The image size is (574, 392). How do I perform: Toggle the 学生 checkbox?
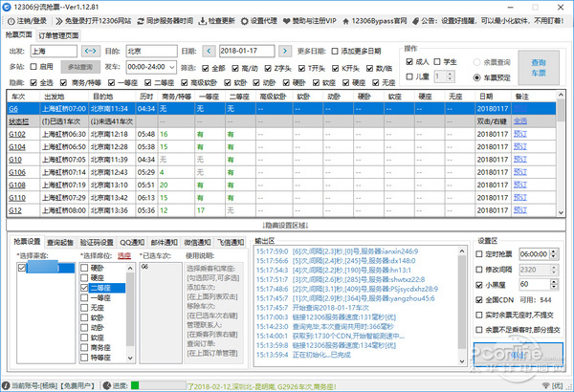coord(437,61)
